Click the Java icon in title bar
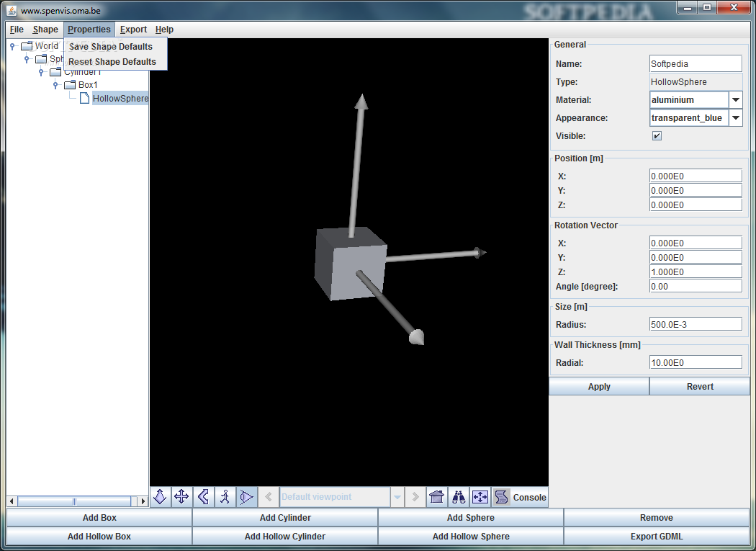756x551 pixels. 12,10
